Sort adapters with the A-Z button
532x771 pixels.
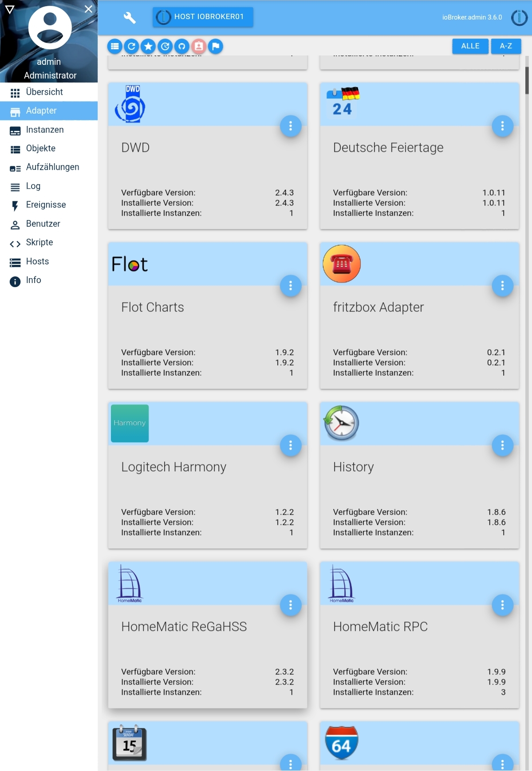pos(506,46)
